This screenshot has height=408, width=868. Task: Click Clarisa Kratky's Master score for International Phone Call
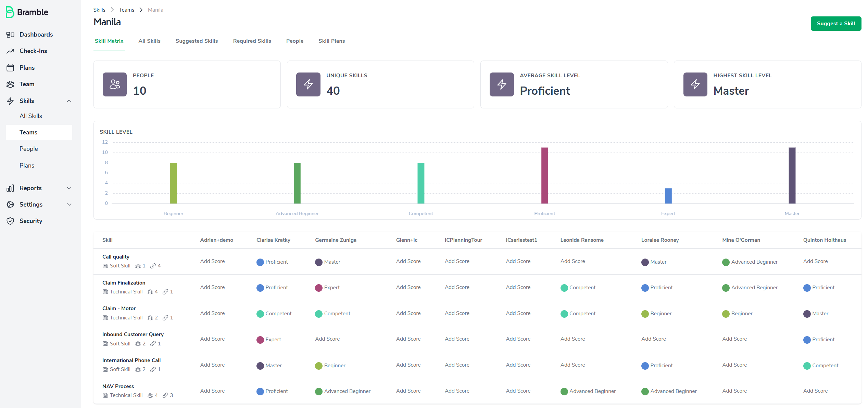tap(269, 366)
